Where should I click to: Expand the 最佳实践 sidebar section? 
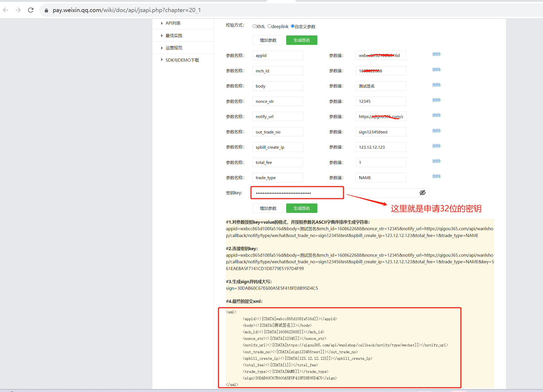[174, 35]
